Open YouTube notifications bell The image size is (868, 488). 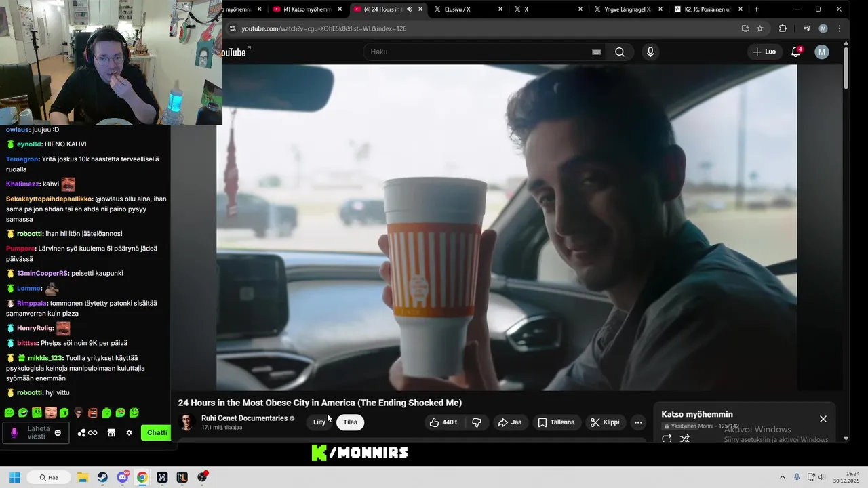click(796, 52)
